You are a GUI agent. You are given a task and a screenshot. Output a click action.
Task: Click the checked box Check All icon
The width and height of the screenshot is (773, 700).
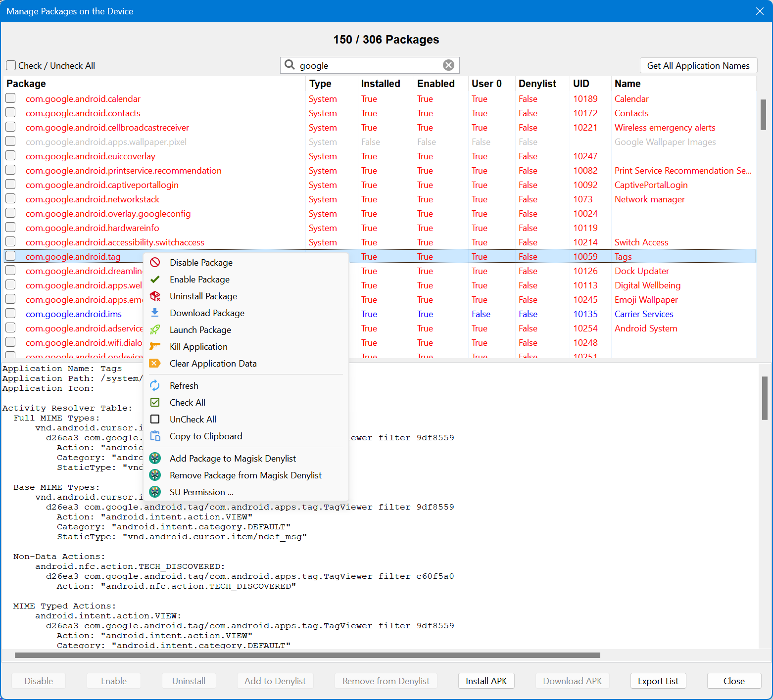click(x=155, y=403)
